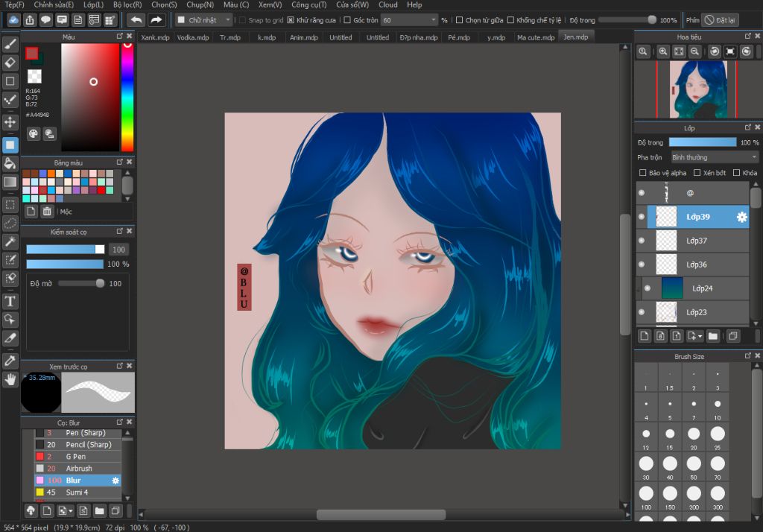Choose the Bucket fill tool
Image resolution: width=763 pixels, height=532 pixels.
click(10, 163)
